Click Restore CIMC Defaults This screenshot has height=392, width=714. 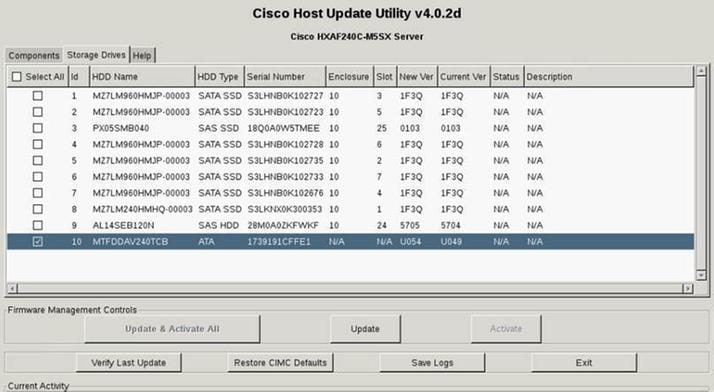point(280,363)
